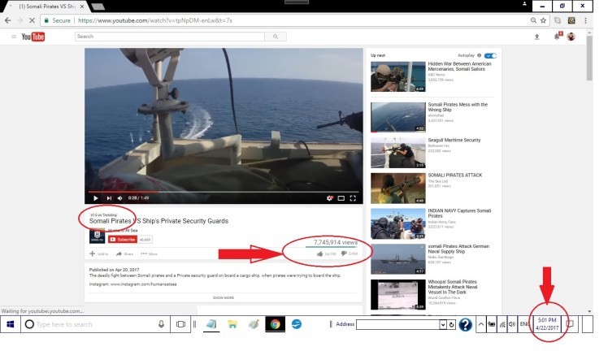The image size is (608, 364).
Task: Mute the video volume icon
Action: click(x=119, y=198)
